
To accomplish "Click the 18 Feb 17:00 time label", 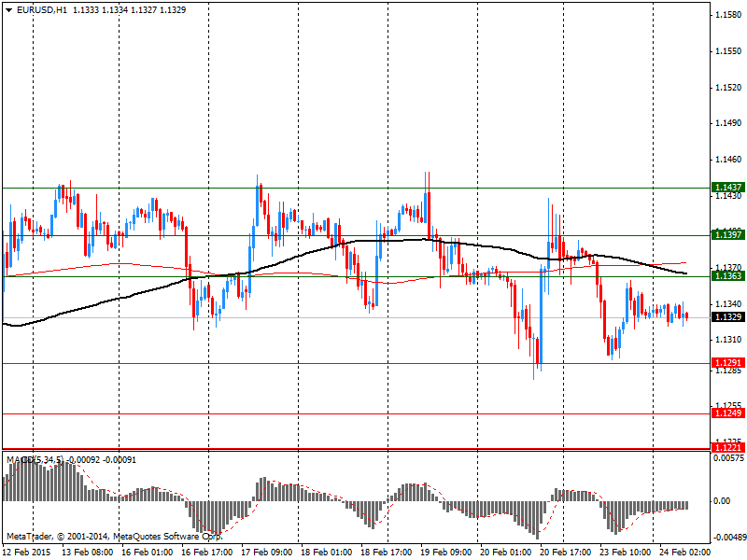I will point(387,553).
